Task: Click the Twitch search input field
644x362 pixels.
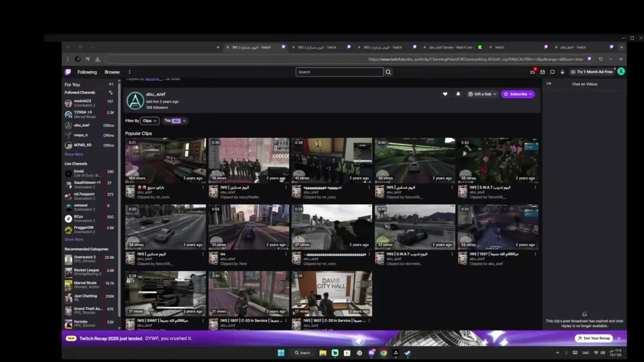Action: point(340,72)
